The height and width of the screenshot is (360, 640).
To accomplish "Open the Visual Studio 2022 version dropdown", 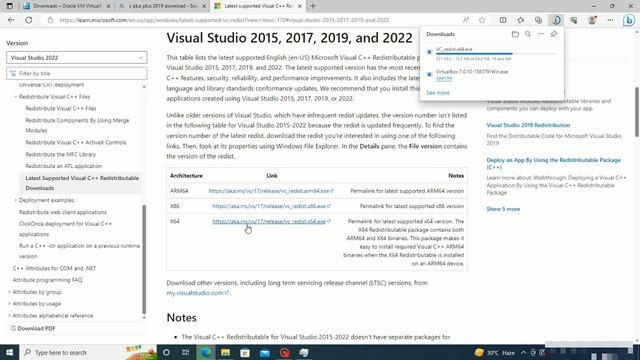I will click(x=76, y=58).
